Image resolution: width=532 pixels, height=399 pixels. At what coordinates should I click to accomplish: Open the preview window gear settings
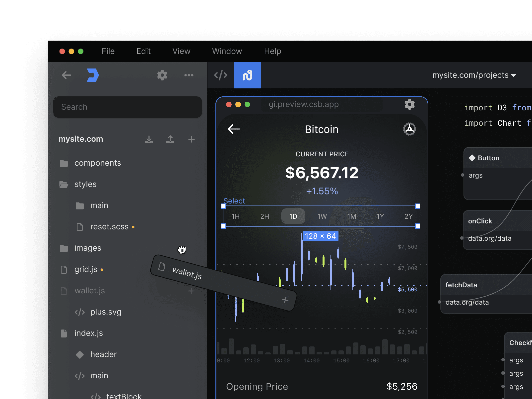(x=409, y=105)
